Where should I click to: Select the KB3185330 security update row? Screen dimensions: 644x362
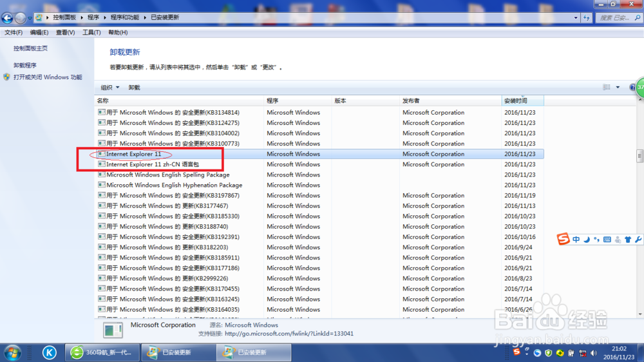(x=319, y=216)
